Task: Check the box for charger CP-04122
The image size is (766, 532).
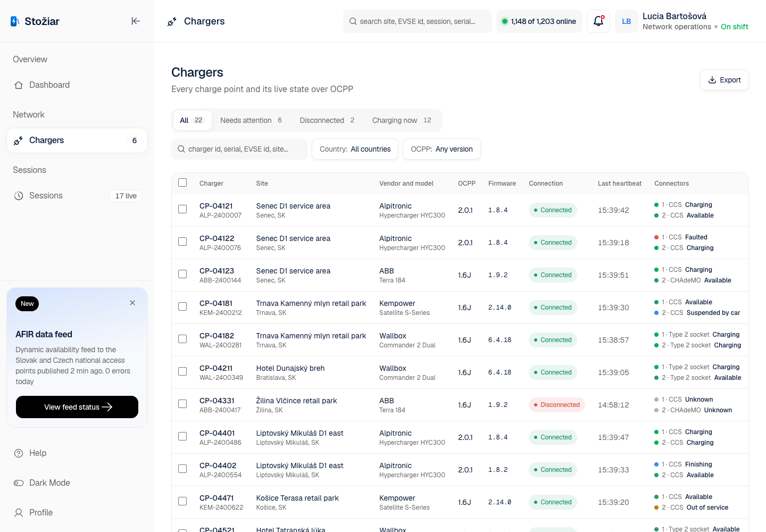Action: [182, 242]
